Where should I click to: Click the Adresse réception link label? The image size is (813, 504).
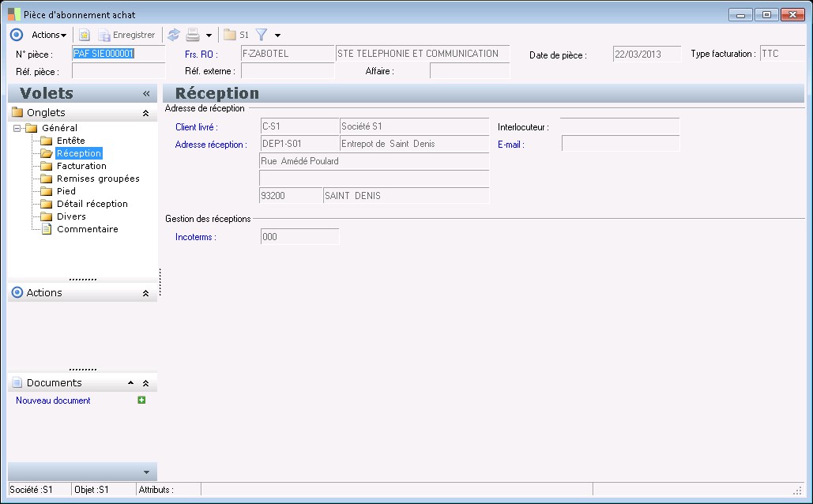tap(210, 145)
